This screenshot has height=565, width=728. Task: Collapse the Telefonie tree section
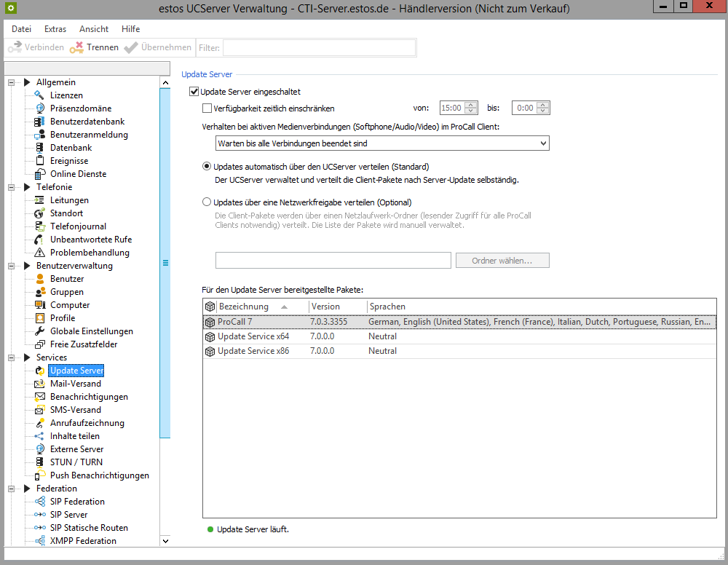click(11, 187)
